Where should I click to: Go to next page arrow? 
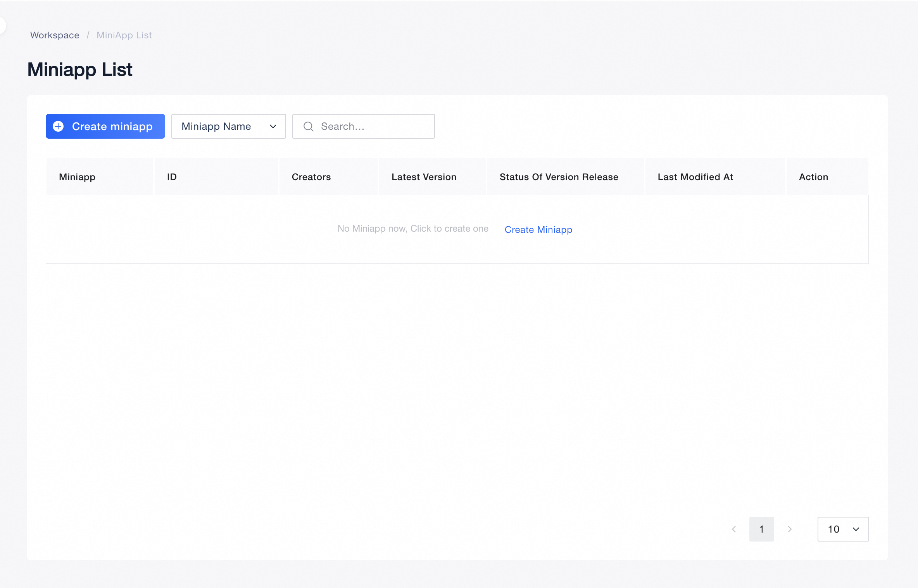click(x=789, y=529)
